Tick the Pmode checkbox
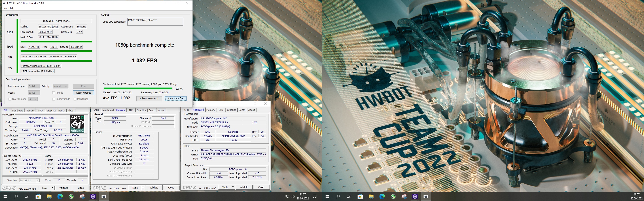The width and height of the screenshot is (644, 201). click(x=54, y=93)
